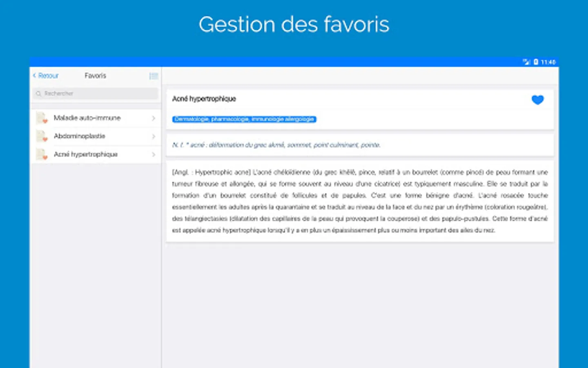
Task: Expand the Abdominoplastie entry chevron
Action: (x=154, y=136)
